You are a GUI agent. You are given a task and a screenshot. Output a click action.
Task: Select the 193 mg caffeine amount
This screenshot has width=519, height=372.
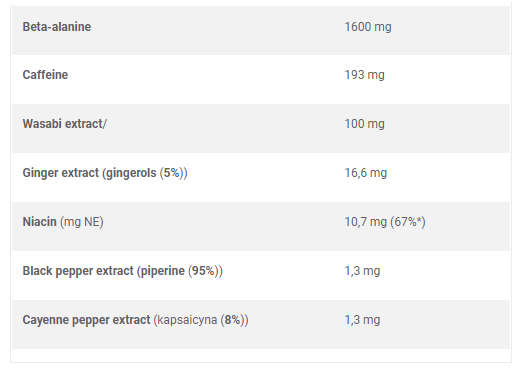364,75
